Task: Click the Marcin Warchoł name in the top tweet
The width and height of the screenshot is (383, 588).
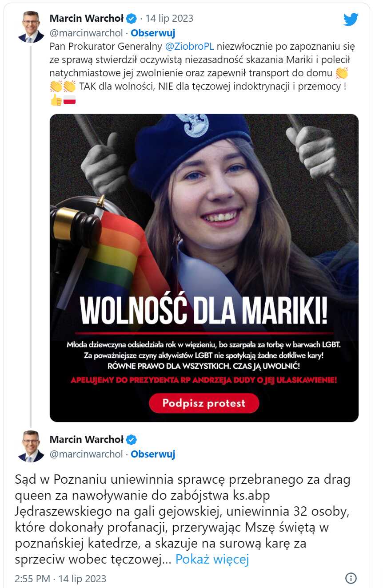Action: tap(87, 18)
